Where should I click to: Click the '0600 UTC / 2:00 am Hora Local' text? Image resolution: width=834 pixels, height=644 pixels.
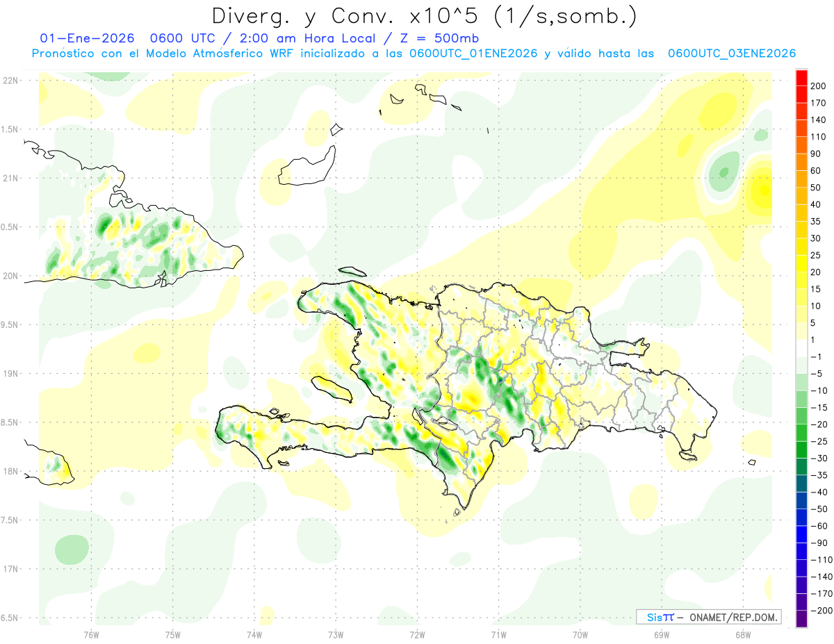263,38
